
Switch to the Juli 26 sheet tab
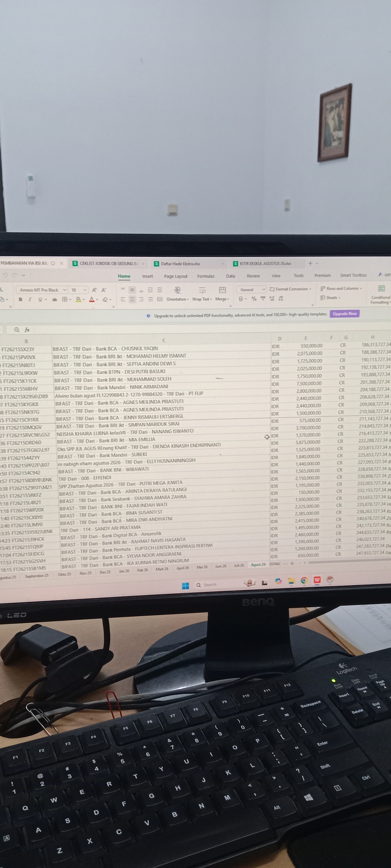(x=239, y=565)
